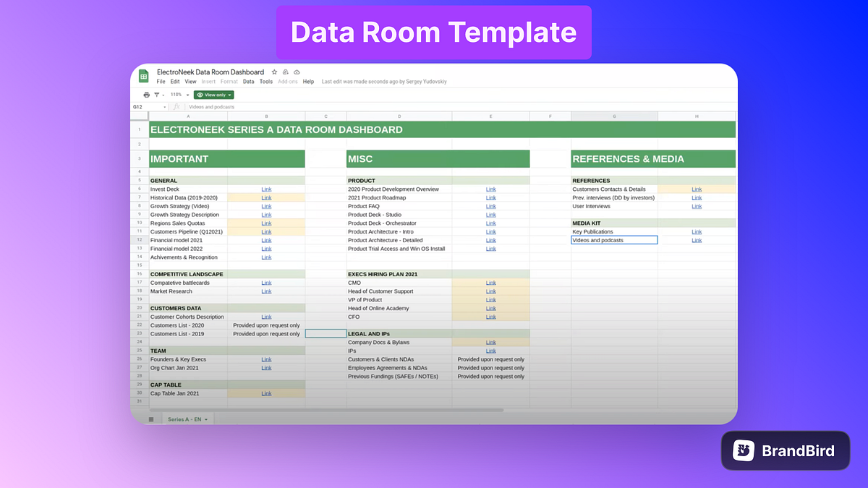Select the Previous Fundings (SAFEs / NOTEs) cell
Viewport: 868px width, 488px height.
399,377
